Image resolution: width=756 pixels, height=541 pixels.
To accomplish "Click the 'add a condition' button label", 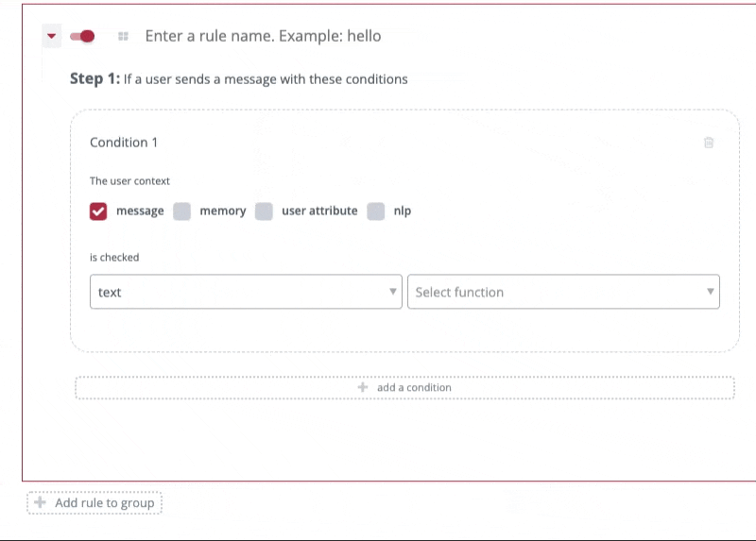I will click(414, 388).
